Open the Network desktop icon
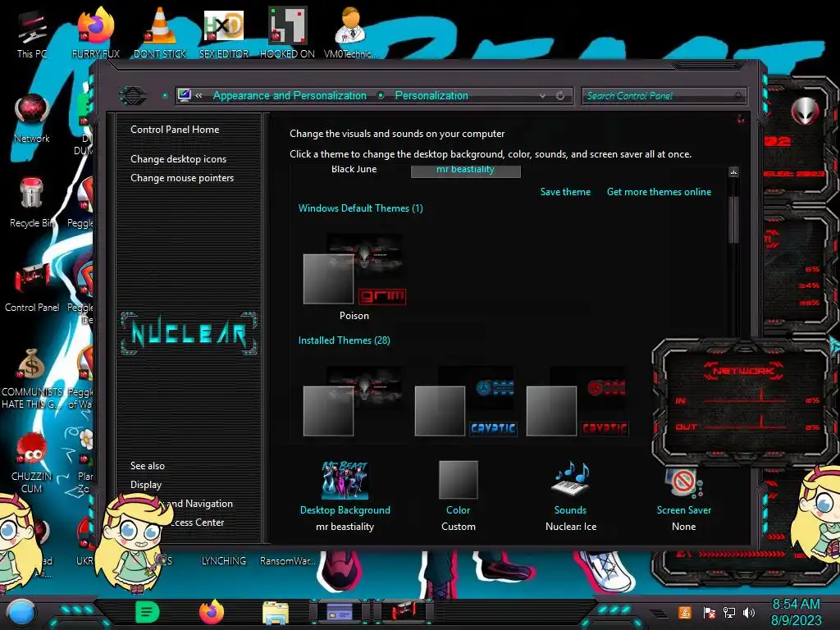The width and height of the screenshot is (840, 630). click(x=32, y=118)
